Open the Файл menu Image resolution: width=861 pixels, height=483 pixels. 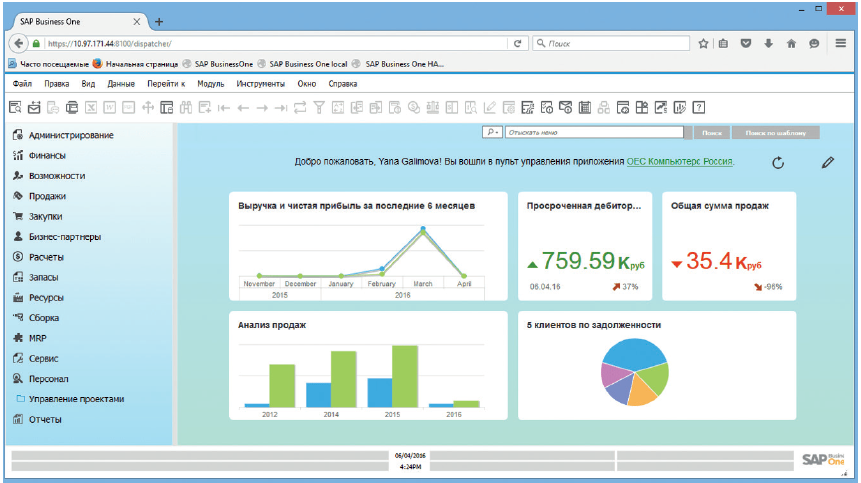[x=23, y=84]
